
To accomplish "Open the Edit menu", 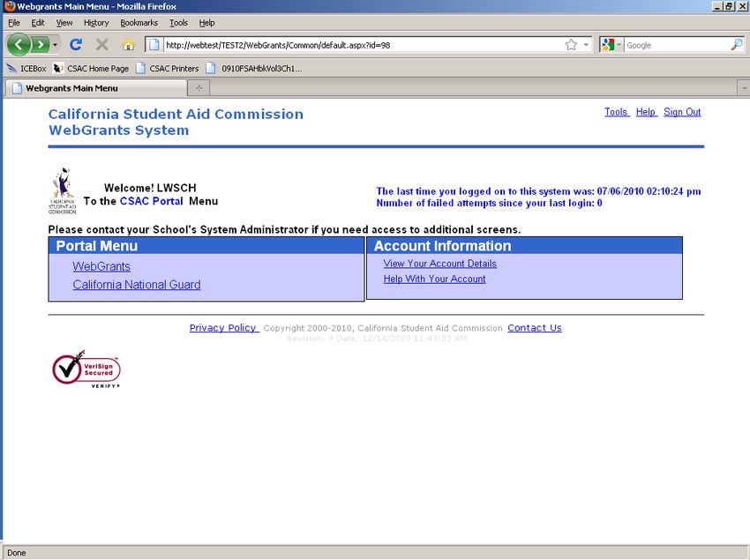I will (38, 22).
